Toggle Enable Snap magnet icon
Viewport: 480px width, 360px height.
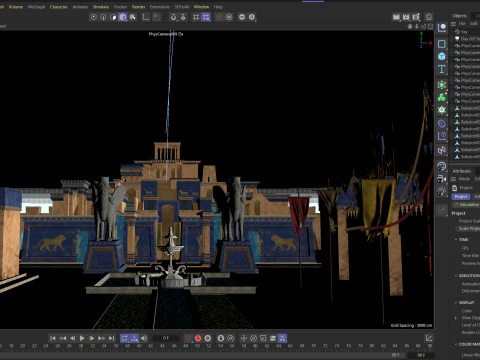173,17
